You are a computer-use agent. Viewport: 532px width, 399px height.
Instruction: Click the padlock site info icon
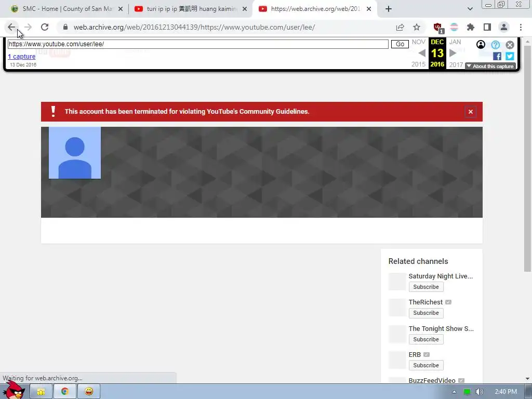pos(65,27)
